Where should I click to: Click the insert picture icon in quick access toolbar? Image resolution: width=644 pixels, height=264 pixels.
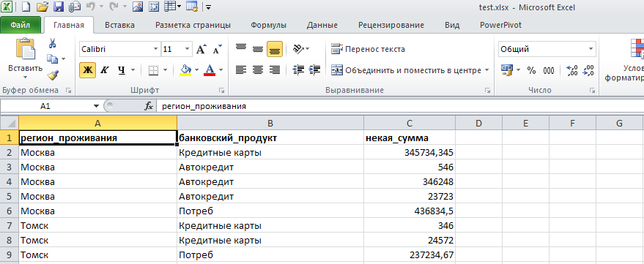pyautogui.click(x=138, y=7)
